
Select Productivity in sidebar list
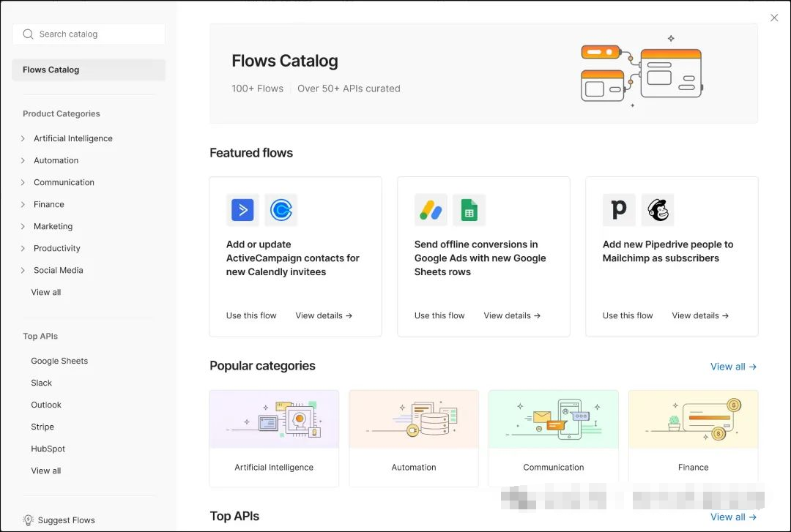(57, 248)
